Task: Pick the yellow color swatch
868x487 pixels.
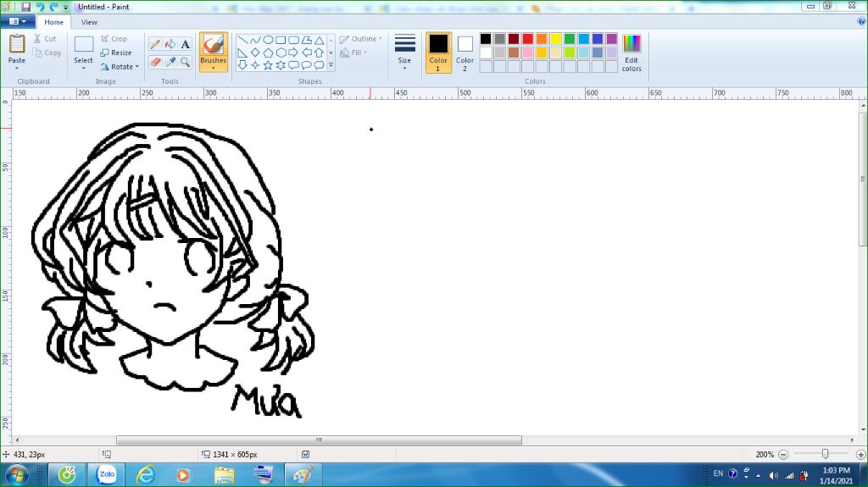Action: click(556, 38)
